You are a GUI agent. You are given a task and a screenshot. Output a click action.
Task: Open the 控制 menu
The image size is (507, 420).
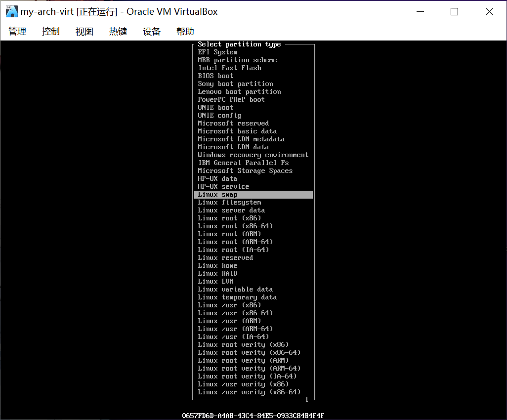point(51,32)
